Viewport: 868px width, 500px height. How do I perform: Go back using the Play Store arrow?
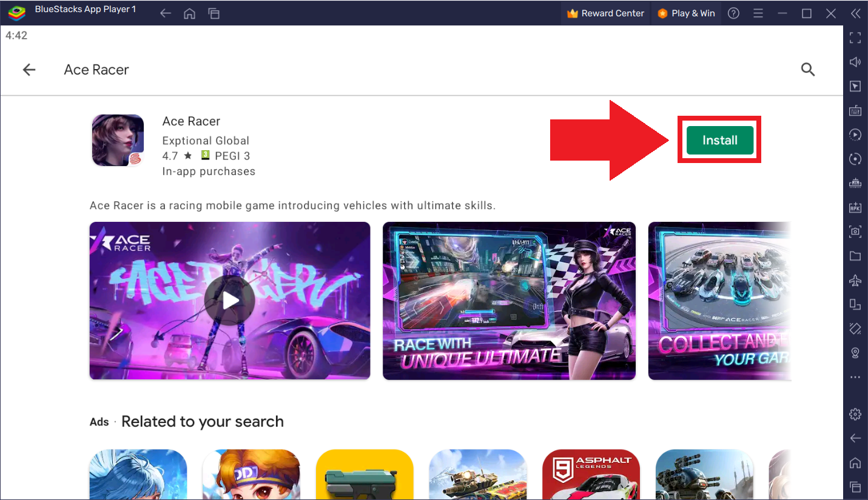(29, 70)
